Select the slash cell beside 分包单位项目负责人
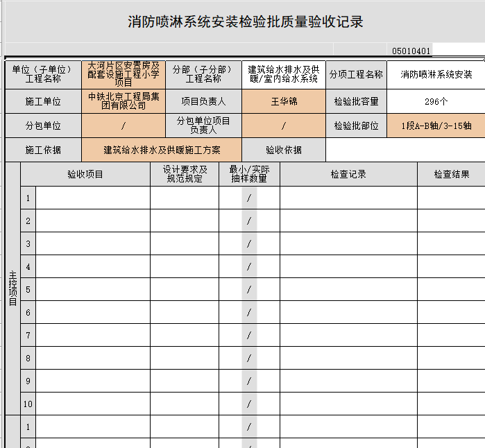The image size is (485, 448). pos(284,126)
